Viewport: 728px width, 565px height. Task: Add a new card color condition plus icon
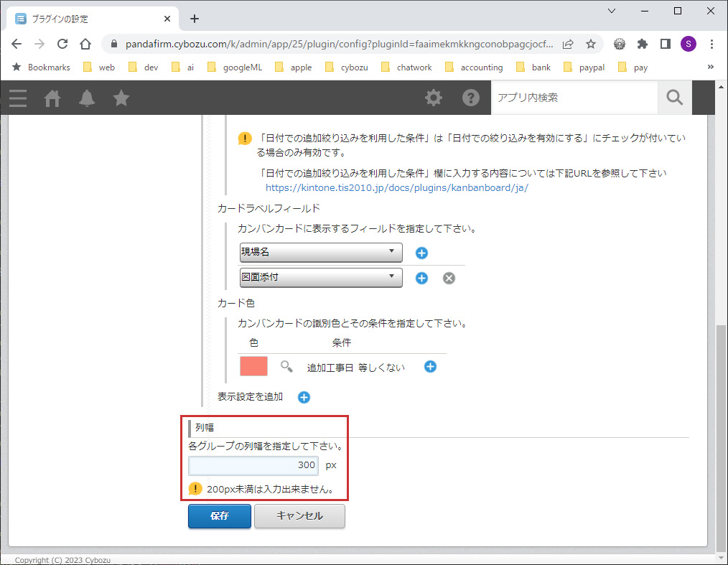429,366
